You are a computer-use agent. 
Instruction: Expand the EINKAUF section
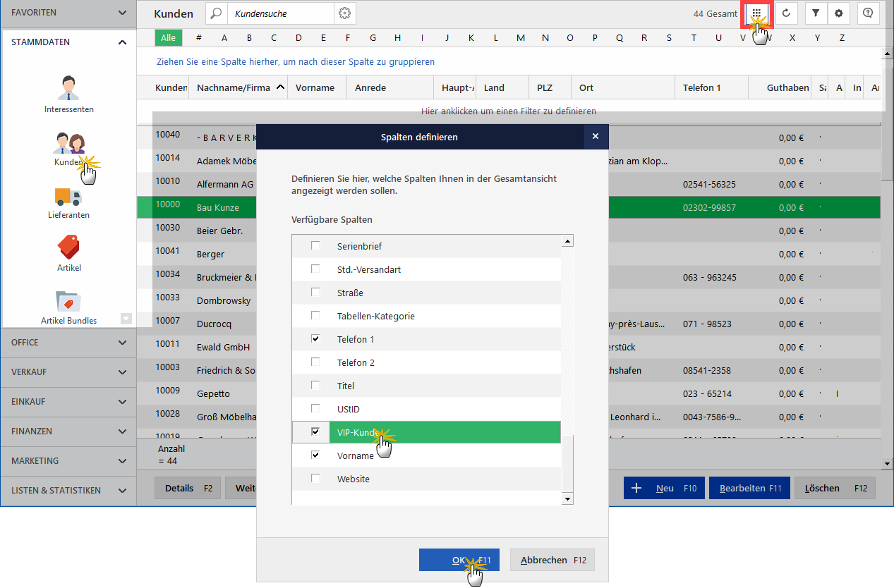[x=68, y=402]
